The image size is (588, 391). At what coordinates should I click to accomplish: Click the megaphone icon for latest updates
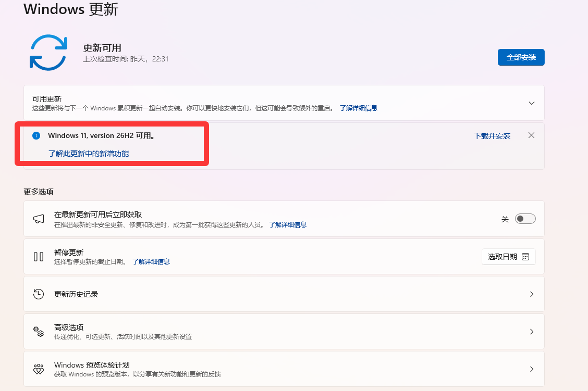(x=39, y=219)
